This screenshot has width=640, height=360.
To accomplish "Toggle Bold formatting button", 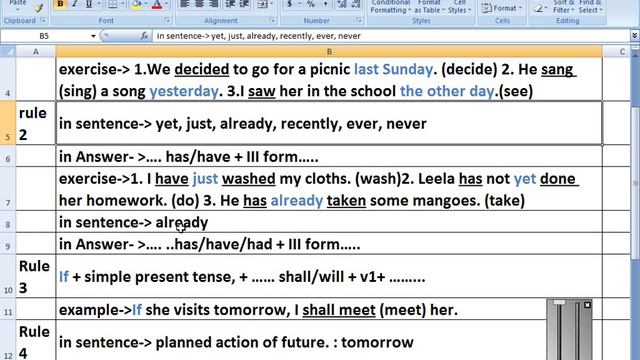I will tap(60, 4).
